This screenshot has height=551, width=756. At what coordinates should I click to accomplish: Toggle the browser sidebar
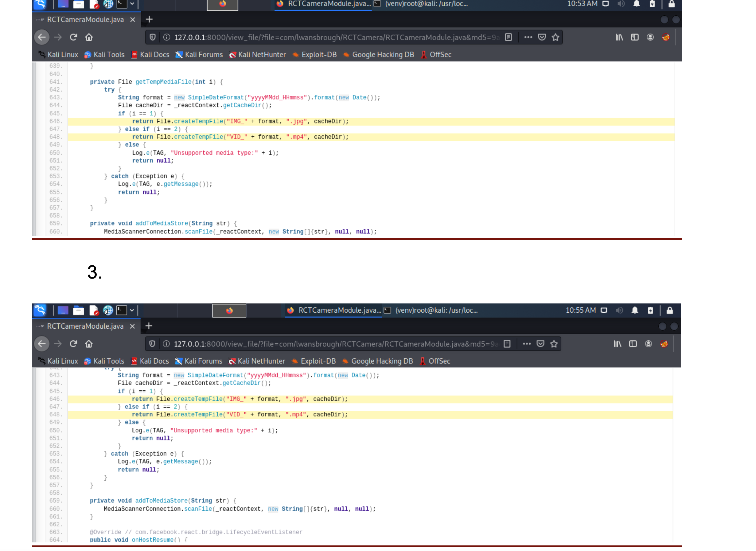[634, 37]
